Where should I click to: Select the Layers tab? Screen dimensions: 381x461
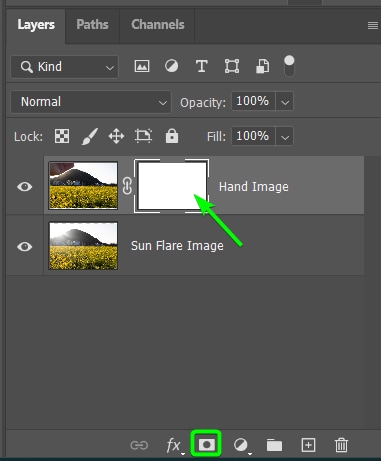tap(36, 25)
